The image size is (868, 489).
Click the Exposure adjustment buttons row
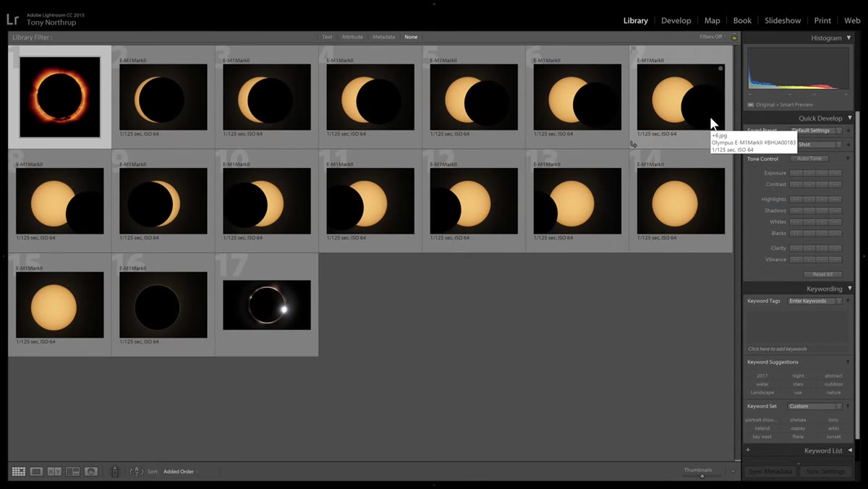point(815,173)
